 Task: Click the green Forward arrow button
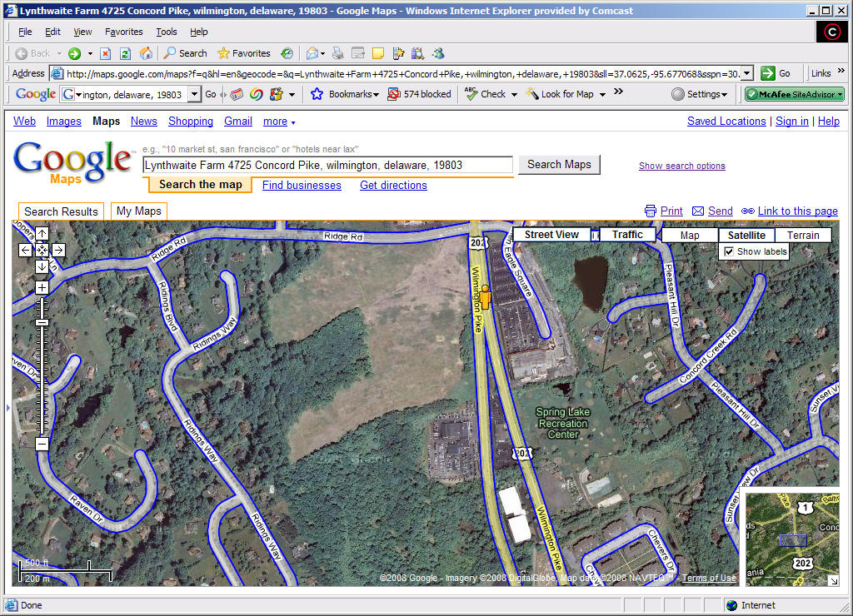(x=74, y=53)
